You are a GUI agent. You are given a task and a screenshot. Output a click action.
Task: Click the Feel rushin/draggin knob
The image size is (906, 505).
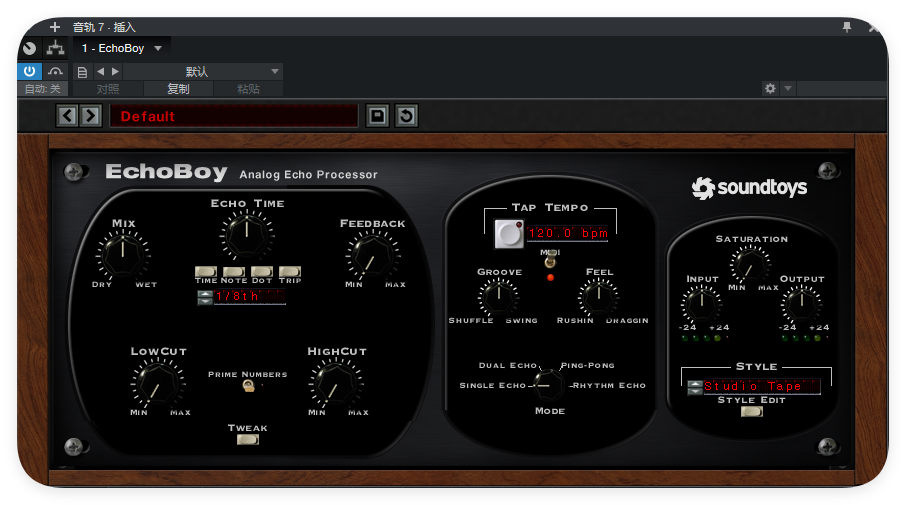599,296
